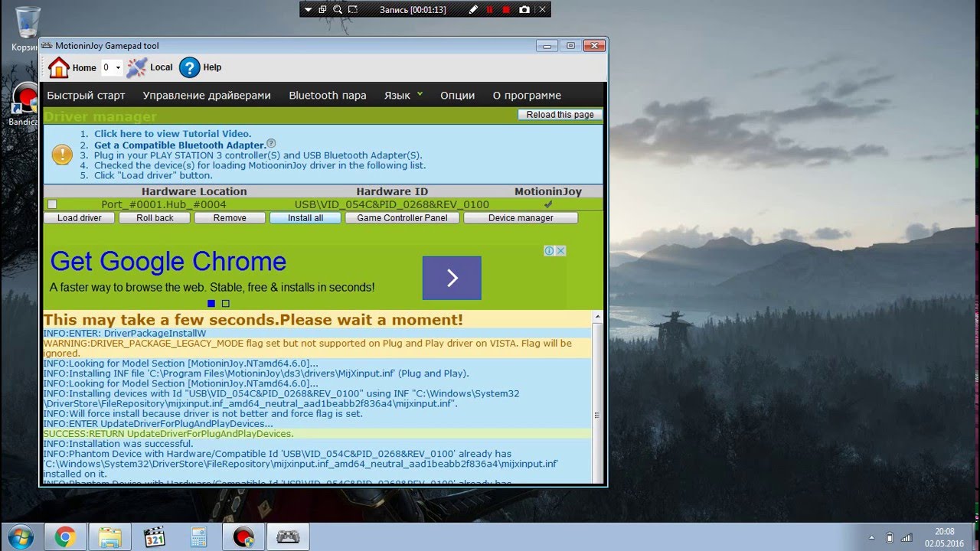The width and height of the screenshot is (980, 551).
Task: Open the Recycle Bin on the desktop
Action: tap(28, 29)
